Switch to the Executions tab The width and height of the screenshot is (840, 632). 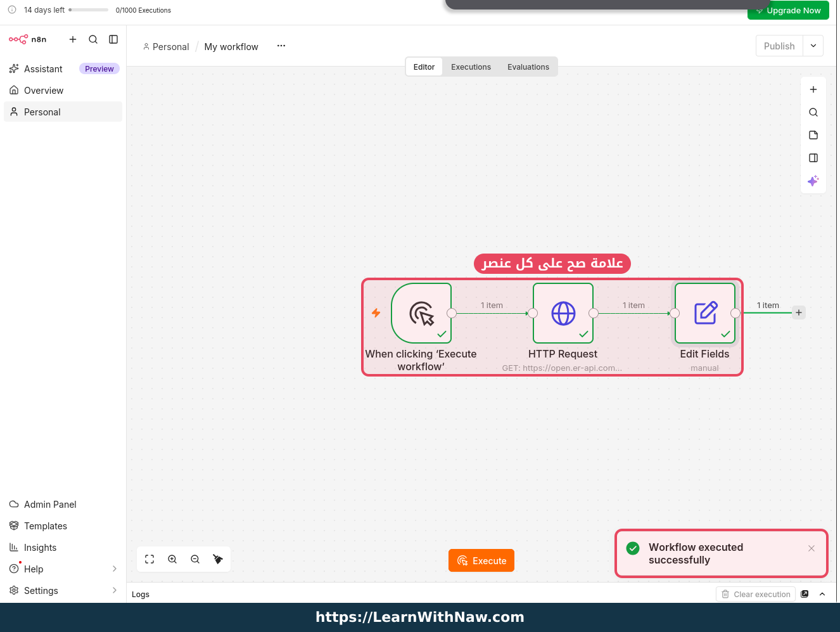tap(471, 67)
